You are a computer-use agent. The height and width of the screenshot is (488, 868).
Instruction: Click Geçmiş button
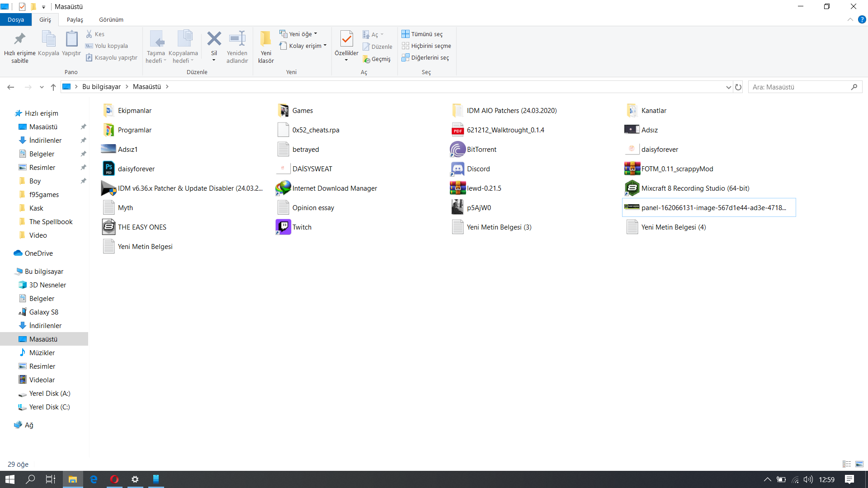point(377,59)
